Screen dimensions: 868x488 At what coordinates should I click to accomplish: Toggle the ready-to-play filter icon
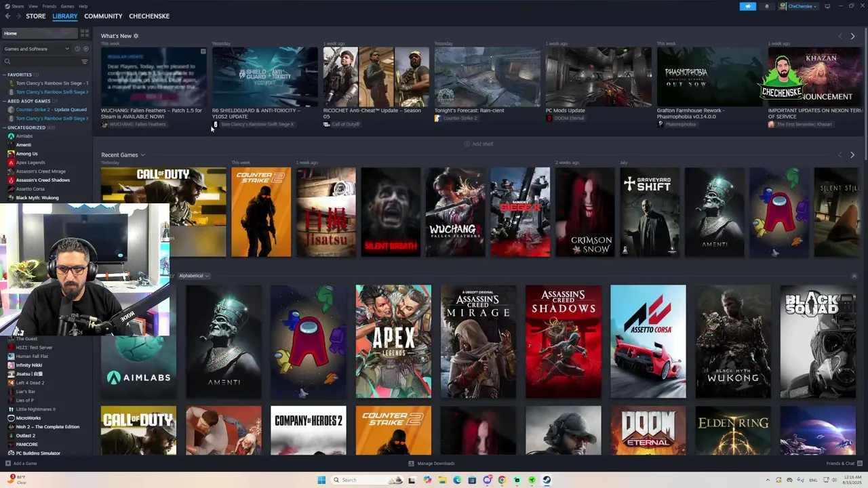click(85, 49)
